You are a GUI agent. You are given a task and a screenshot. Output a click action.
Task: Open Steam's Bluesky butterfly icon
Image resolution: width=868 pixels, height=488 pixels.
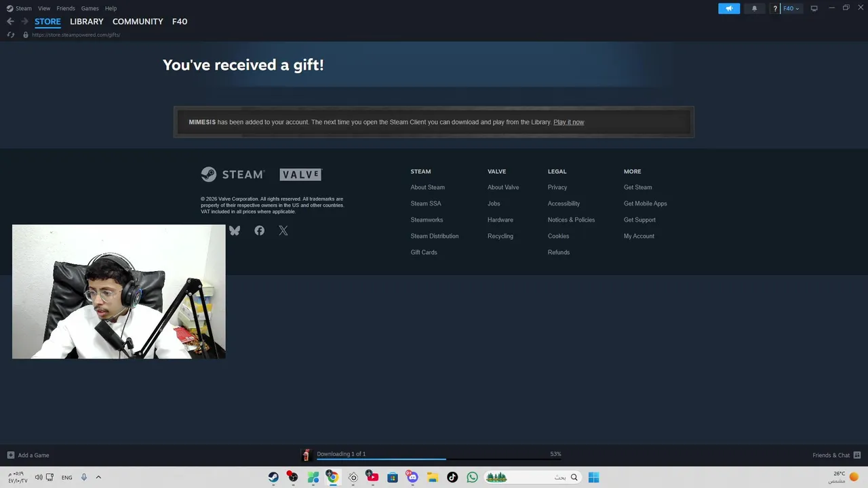[235, 230]
